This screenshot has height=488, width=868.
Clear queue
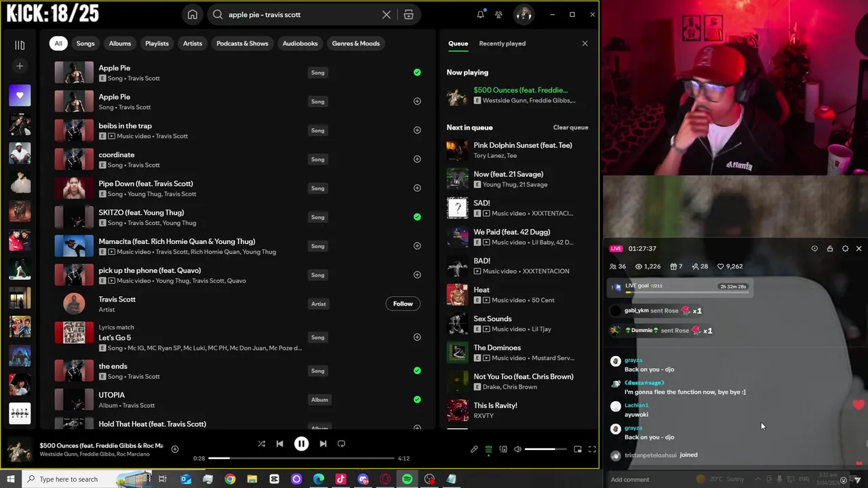pyautogui.click(x=570, y=127)
